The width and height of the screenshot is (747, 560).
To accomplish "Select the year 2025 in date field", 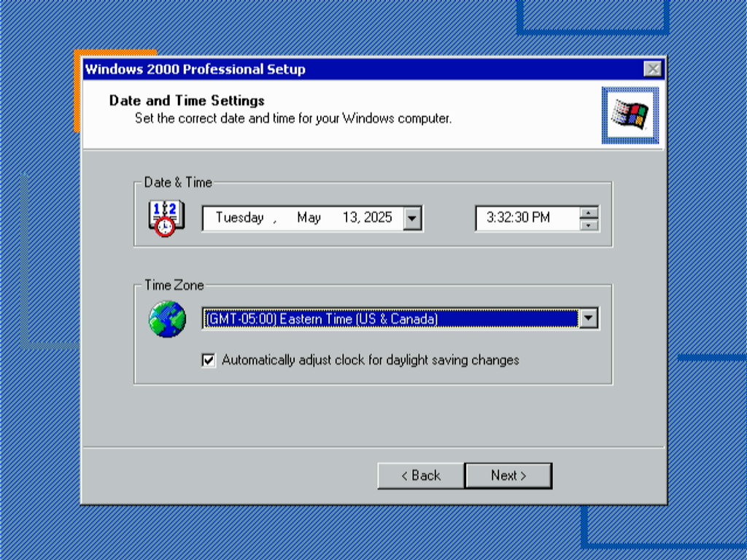I will (379, 217).
